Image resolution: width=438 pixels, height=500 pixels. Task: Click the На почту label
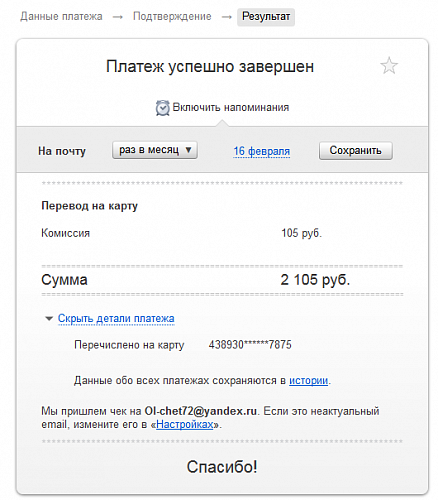coord(62,151)
